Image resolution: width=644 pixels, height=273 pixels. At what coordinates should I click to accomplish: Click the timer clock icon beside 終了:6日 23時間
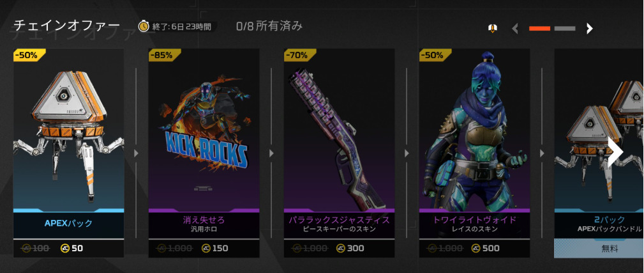tap(144, 27)
